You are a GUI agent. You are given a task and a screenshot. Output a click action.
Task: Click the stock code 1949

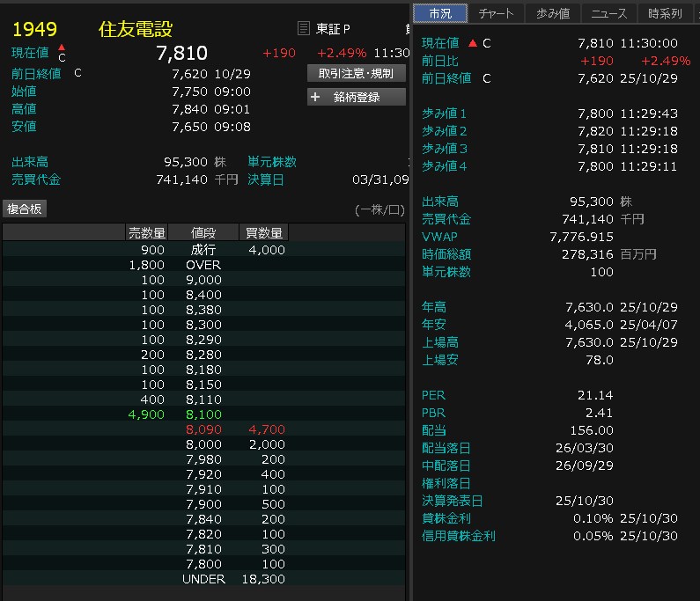coord(35,29)
